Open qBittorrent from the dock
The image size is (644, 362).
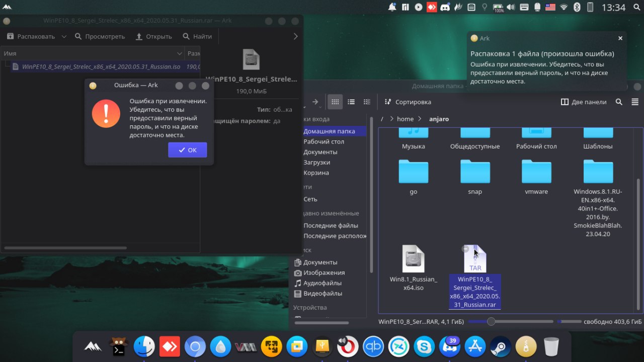tap(373, 347)
